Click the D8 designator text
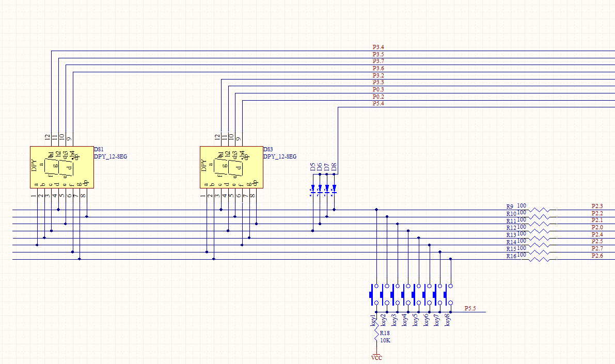This screenshot has height=364, width=615. click(x=334, y=167)
